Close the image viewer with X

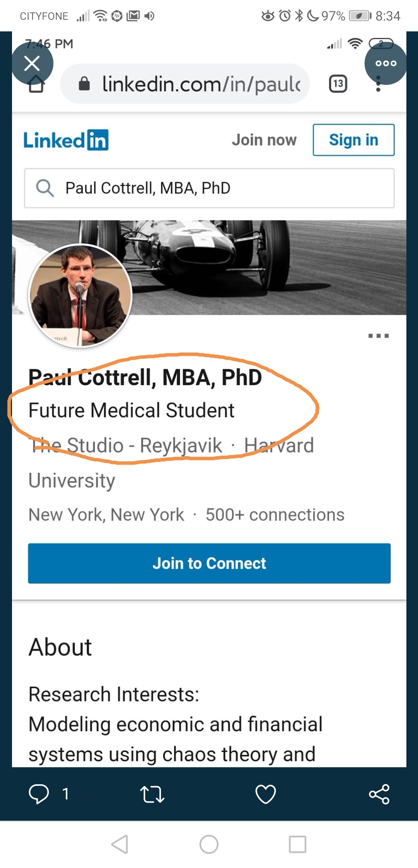click(x=32, y=63)
